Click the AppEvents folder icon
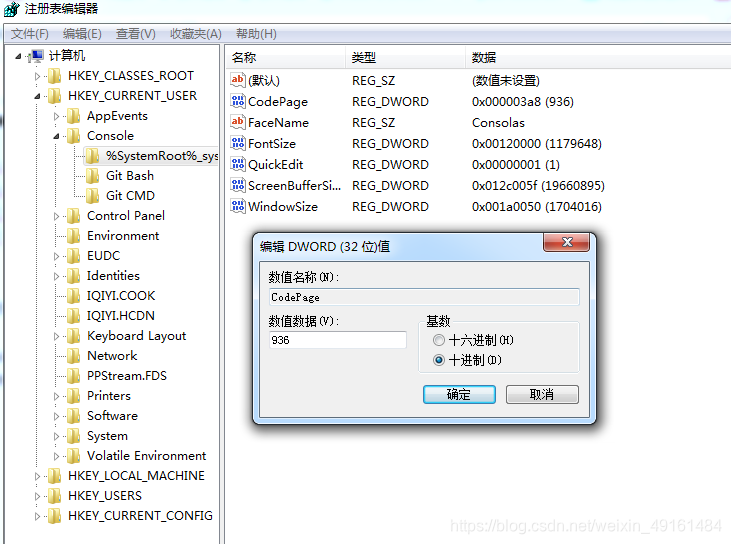 (x=74, y=116)
